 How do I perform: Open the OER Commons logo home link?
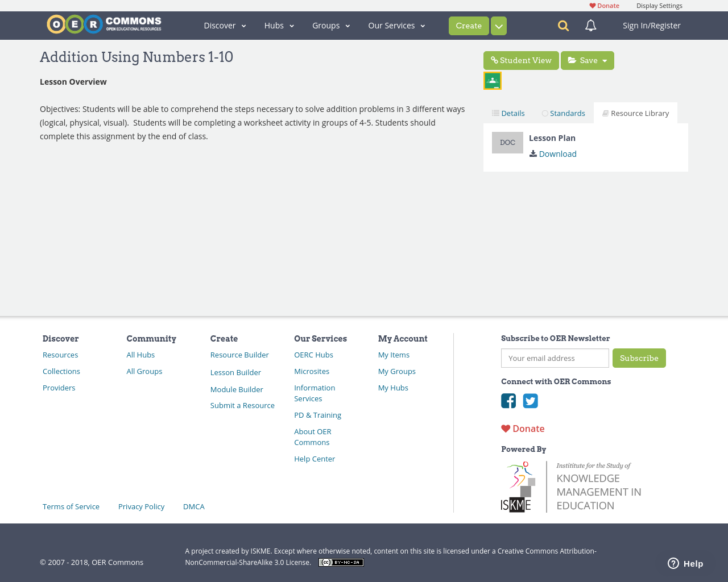[x=104, y=24]
